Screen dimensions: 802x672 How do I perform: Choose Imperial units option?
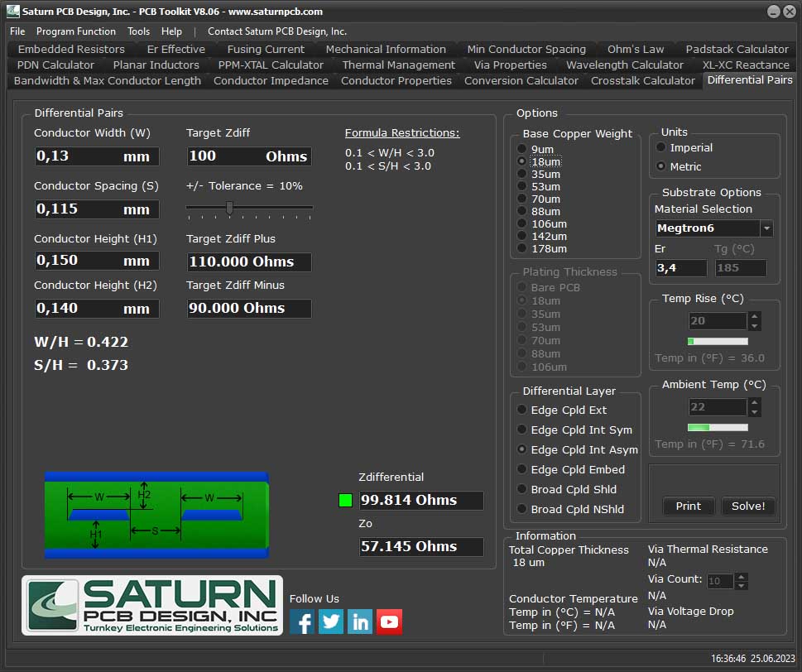661,147
